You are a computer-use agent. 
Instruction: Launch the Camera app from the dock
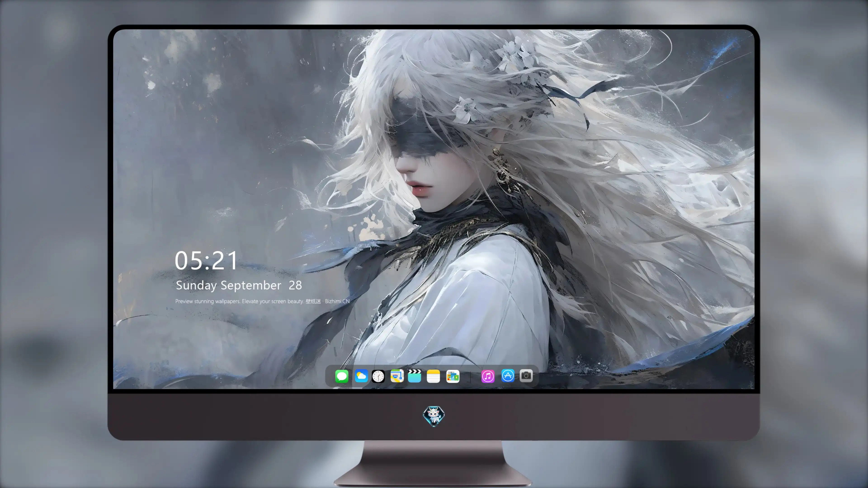526,375
